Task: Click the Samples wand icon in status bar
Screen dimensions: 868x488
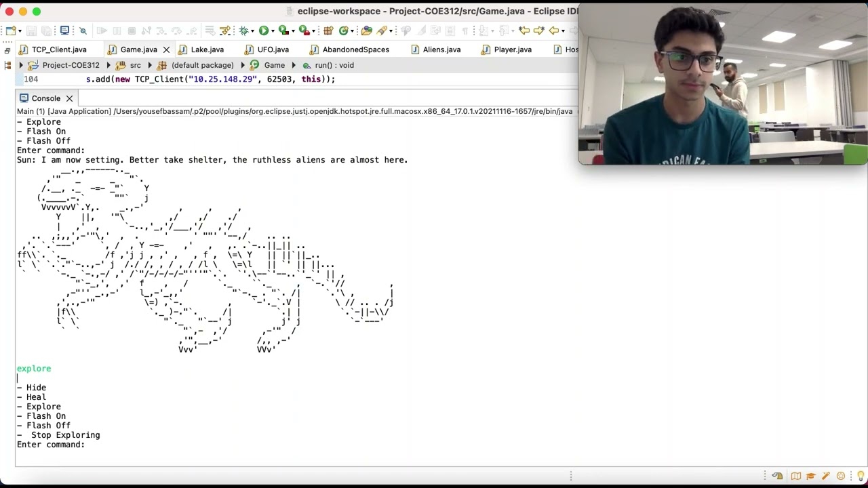Action: (x=826, y=476)
